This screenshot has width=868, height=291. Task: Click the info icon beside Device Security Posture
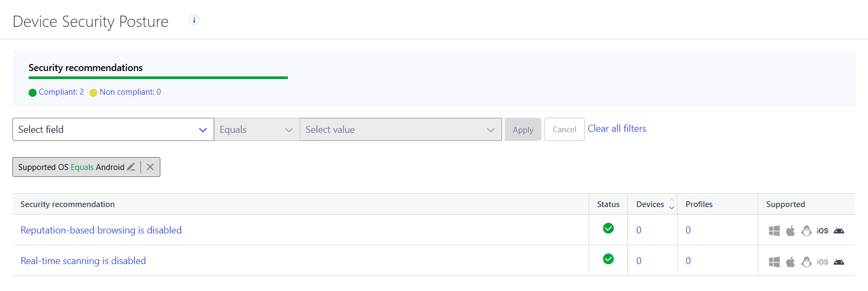pyautogui.click(x=194, y=20)
